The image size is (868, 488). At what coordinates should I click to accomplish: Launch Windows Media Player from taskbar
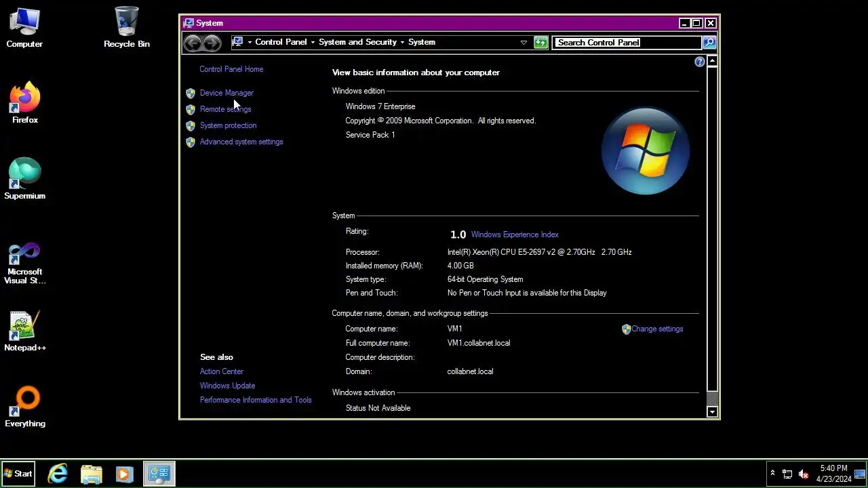click(x=124, y=474)
